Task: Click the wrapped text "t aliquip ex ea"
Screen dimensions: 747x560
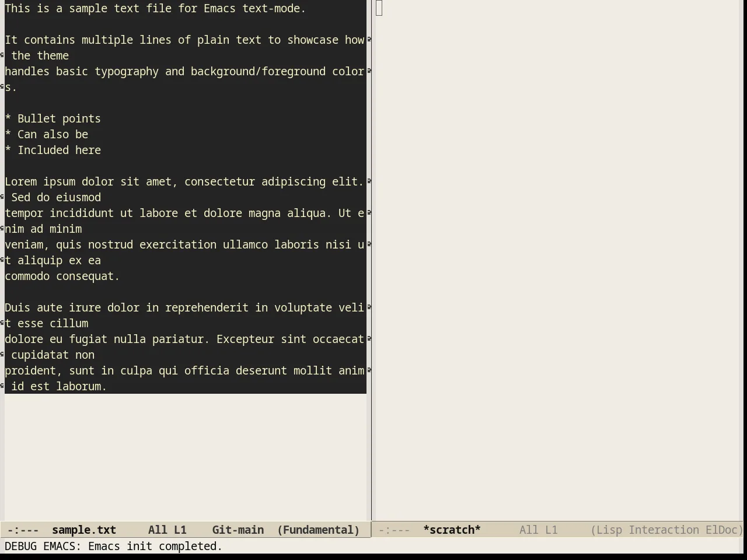Action: click(x=53, y=260)
